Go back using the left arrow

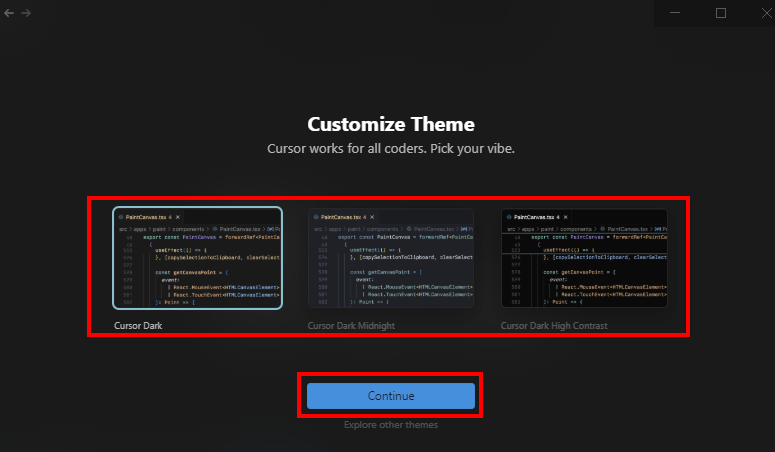[9, 13]
